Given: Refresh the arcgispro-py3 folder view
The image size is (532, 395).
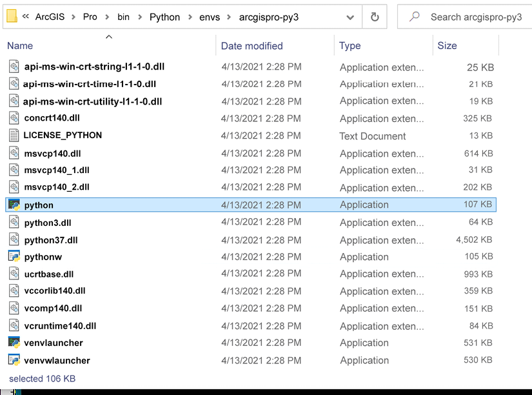Looking at the screenshot, I should point(375,17).
